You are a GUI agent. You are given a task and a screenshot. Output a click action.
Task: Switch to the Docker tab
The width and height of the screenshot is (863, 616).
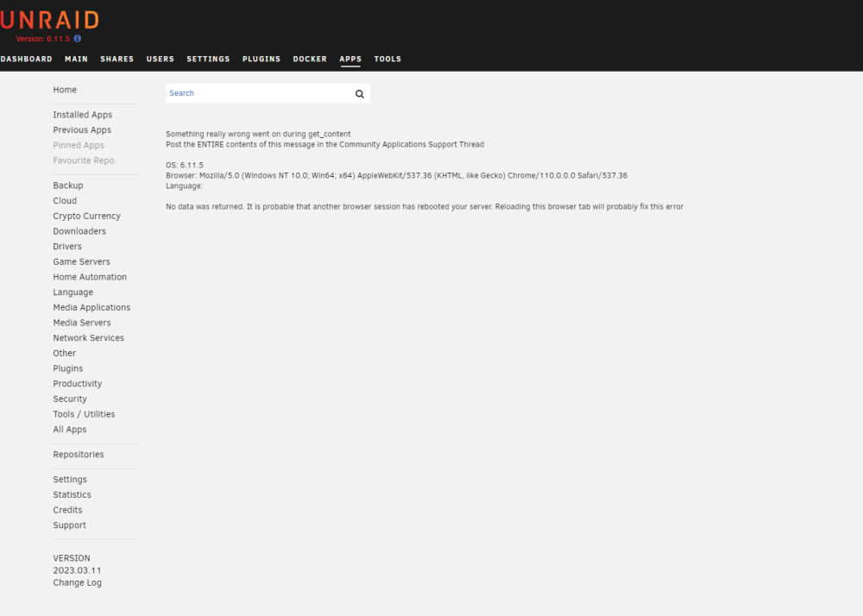[310, 59]
